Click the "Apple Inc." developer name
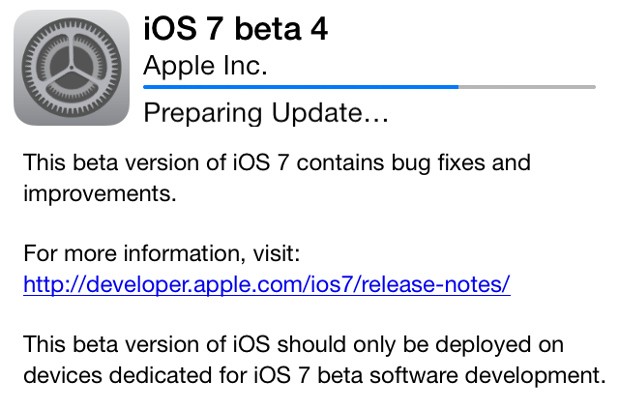The width and height of the screenshot is (619, 410). point(206,64)
